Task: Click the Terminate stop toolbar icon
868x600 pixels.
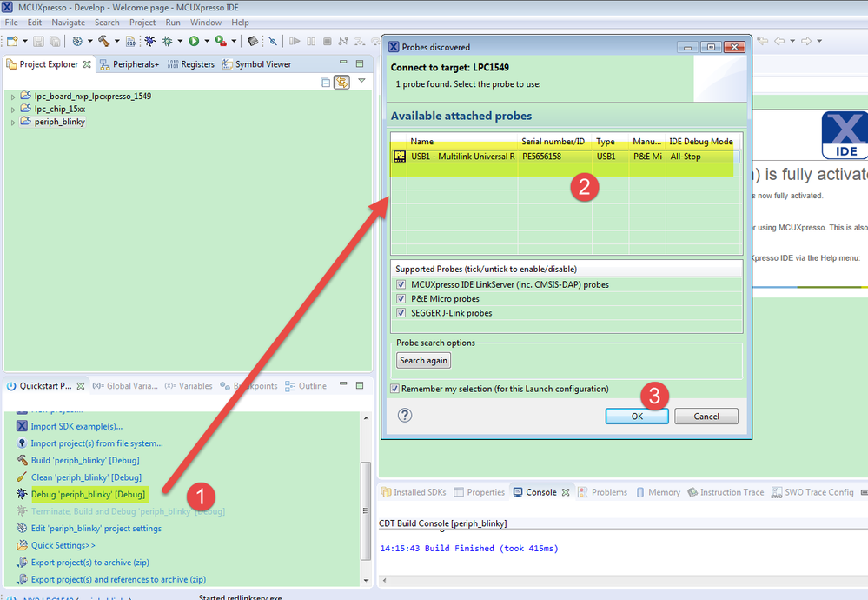Action: (x=328, y=41)
